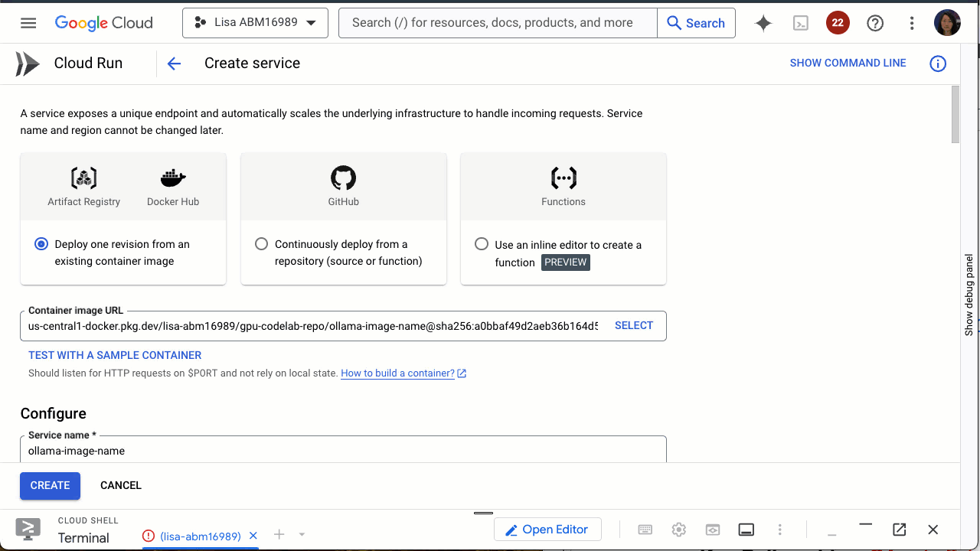Select Continuously deploy from a repository
This screenshot has width=980, height=551.
[262, 244]
